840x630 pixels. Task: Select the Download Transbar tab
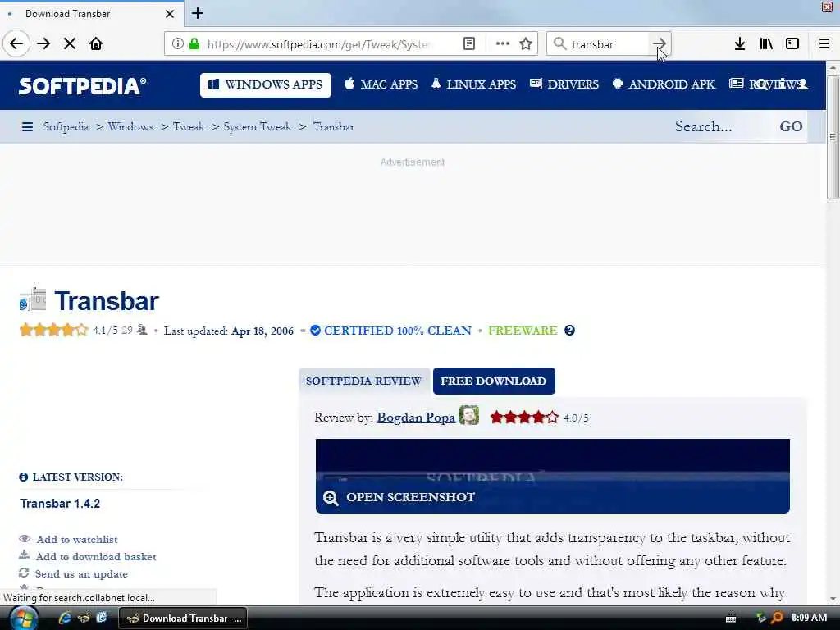click(x=91, y=14)
